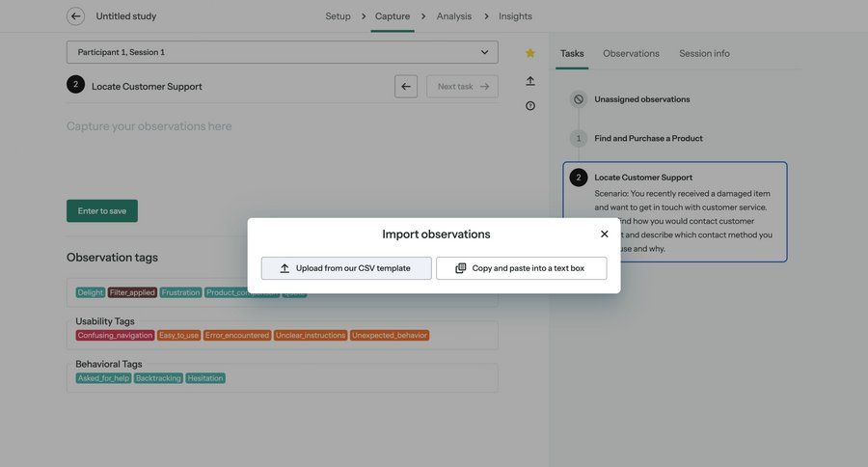Choose Copy and paste into a text box
868x467 pixels.
pyautogui.click(x=521, y=268)
